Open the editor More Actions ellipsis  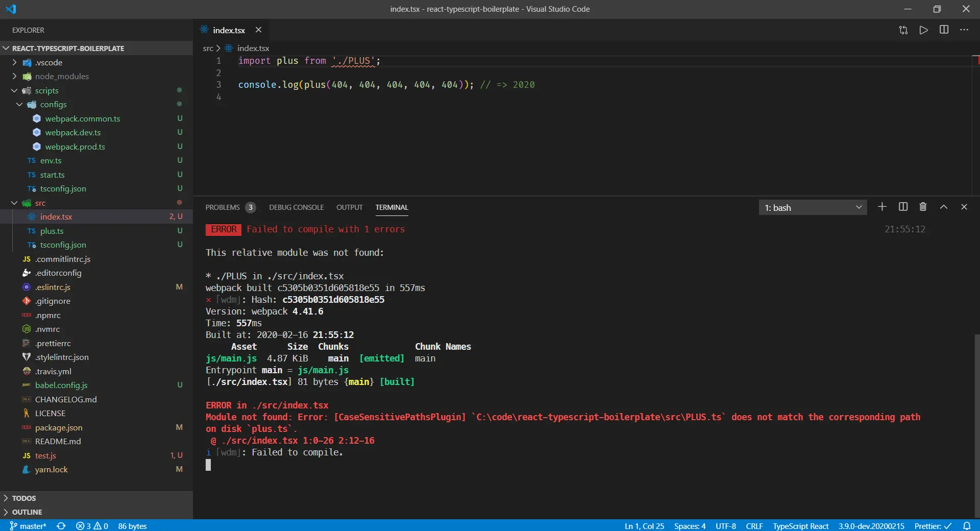[964, 30]
